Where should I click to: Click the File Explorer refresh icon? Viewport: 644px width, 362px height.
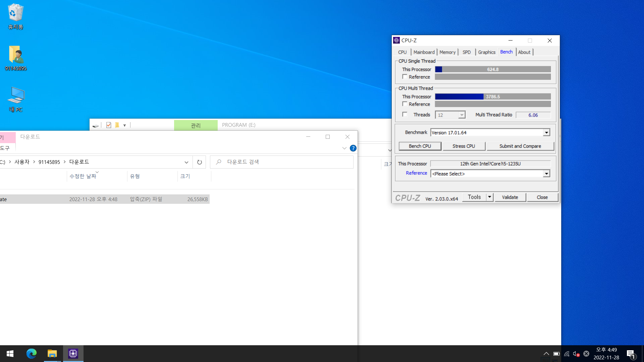tap(199, 162)
